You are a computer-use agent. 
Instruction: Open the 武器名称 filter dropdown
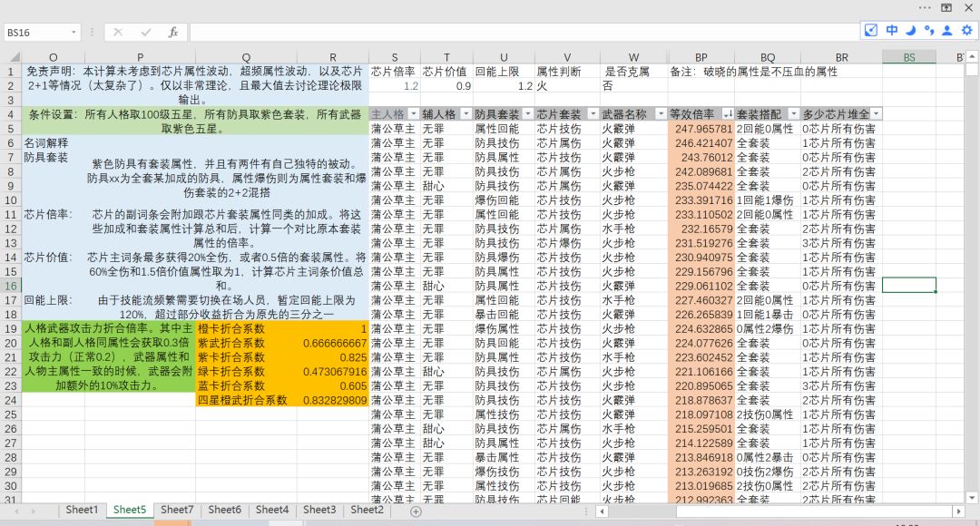pyautogui.click(x=661, y=113)
